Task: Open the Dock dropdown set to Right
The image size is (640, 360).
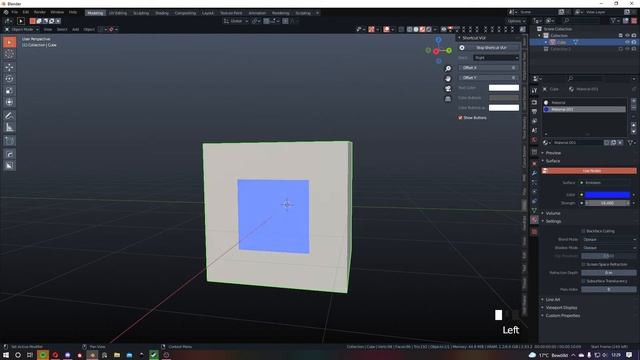Action: coord(496,58)
